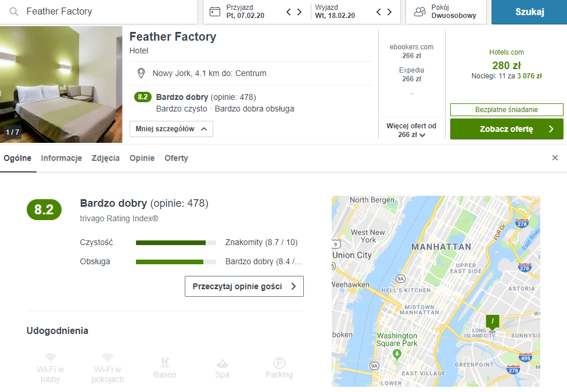Click Zobacz ofertę green button
The width and height of the screenshot is (567, 392).
click(507, 129)
